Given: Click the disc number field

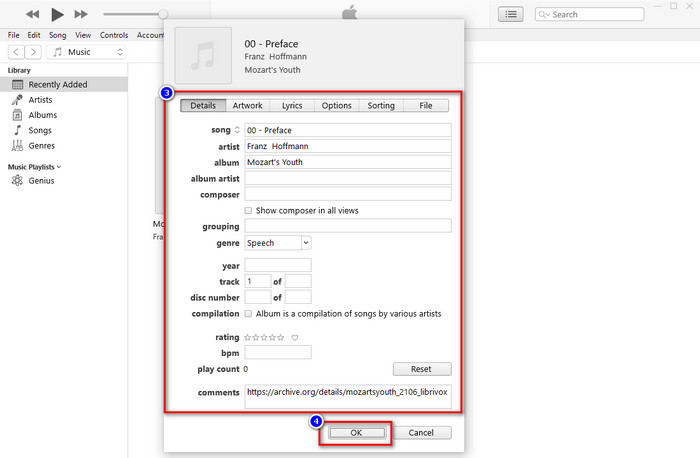Looking at the screenshot, I should pos(258,297).
